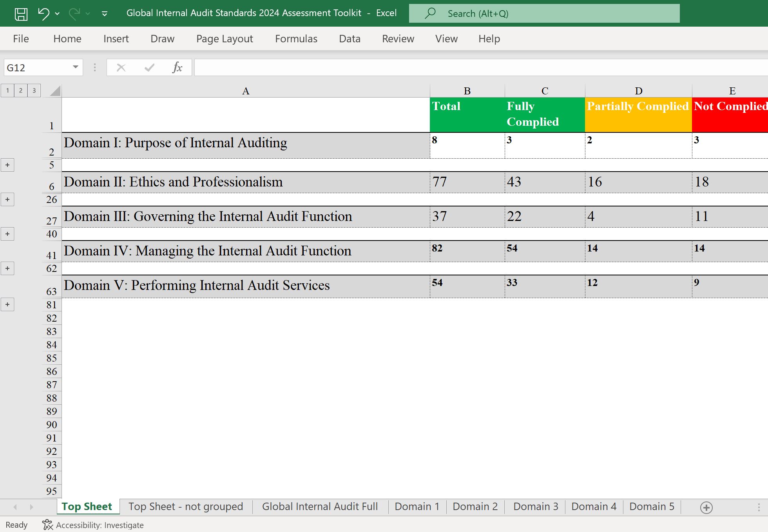Click the Undo arrow icon
This screenshot has height=532, width=768.
(43, 14)
